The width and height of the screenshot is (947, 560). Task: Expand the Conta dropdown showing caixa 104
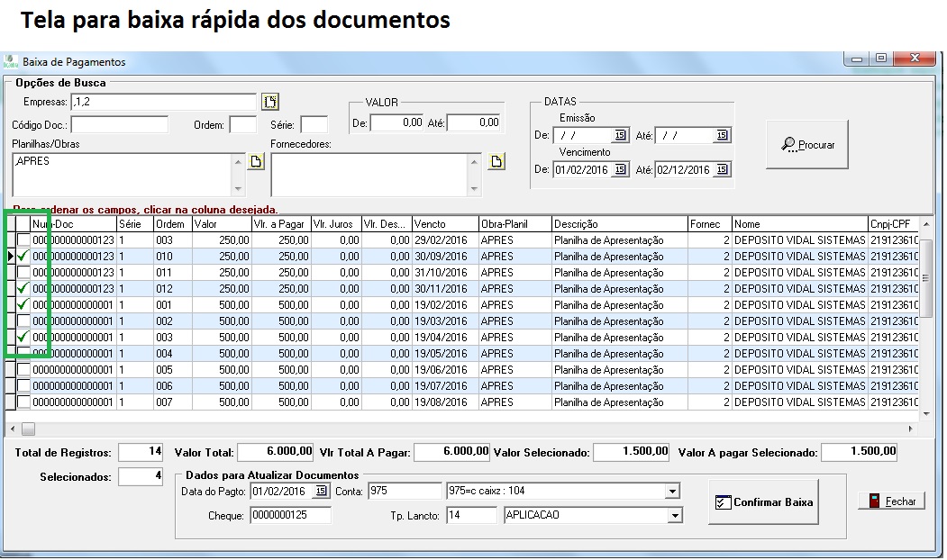pos(672,492)
